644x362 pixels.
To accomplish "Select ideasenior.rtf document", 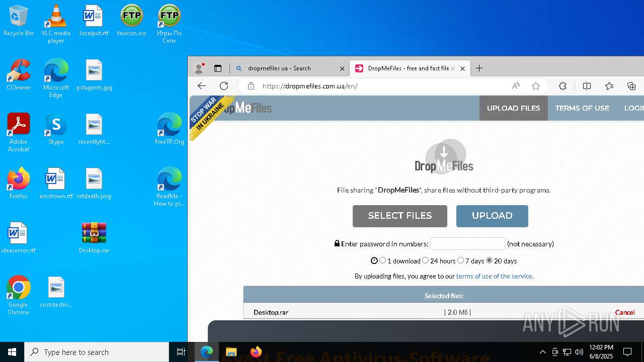I will coord(19,237).
